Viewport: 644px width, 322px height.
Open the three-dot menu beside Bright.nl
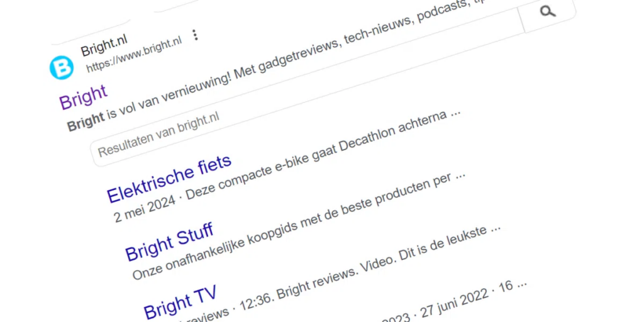coord(196,35)
